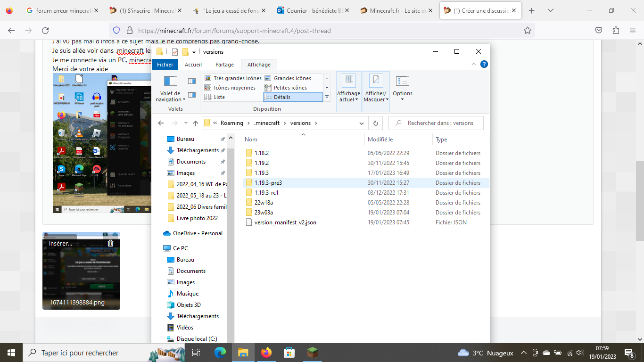Open a new Firefox tab
The width and height of the screenshot is (644, 362).
(532, 10)
